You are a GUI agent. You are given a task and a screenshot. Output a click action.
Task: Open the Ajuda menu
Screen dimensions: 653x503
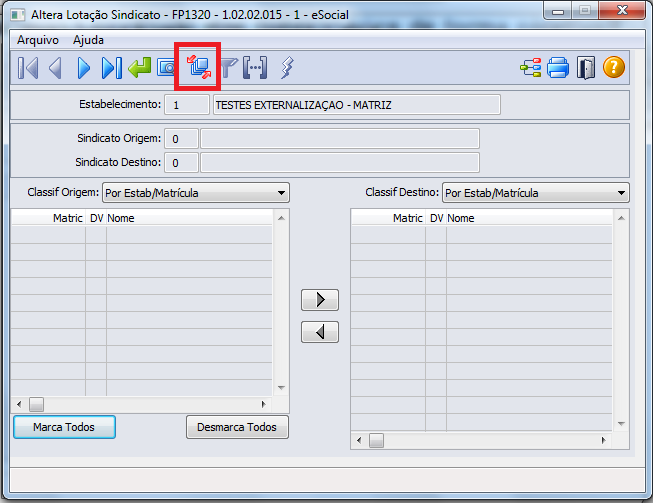pos(88,40)
